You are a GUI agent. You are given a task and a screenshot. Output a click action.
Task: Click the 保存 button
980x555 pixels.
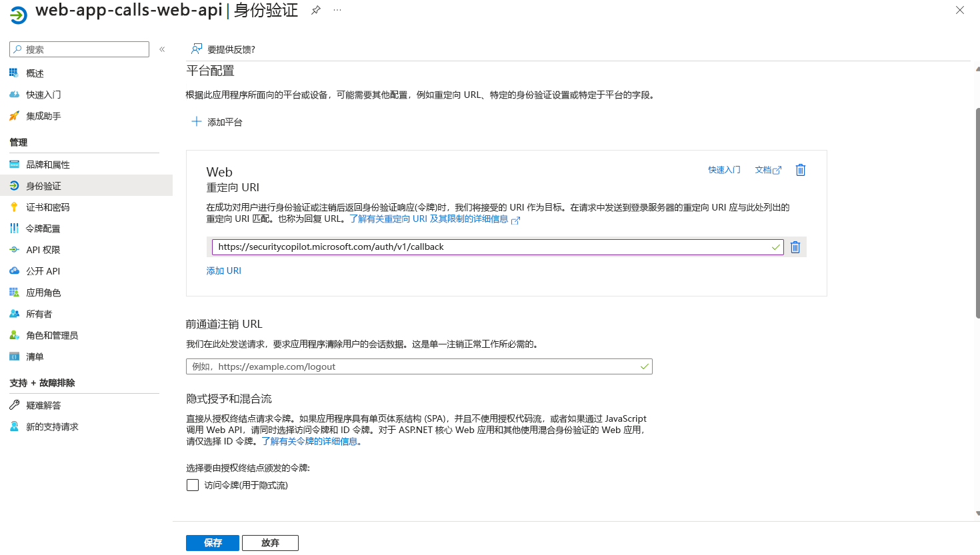point(212,542)
